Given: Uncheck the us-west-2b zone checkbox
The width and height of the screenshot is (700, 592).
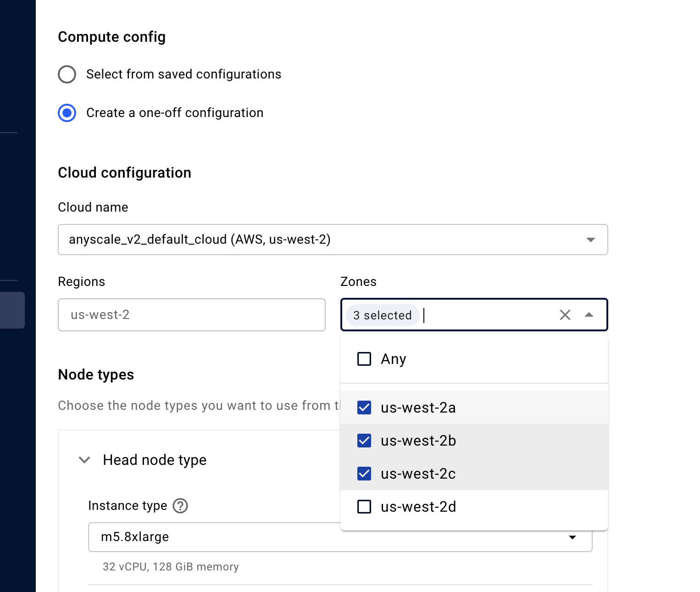Looking at the screenshot, I should tap(364, 441).
